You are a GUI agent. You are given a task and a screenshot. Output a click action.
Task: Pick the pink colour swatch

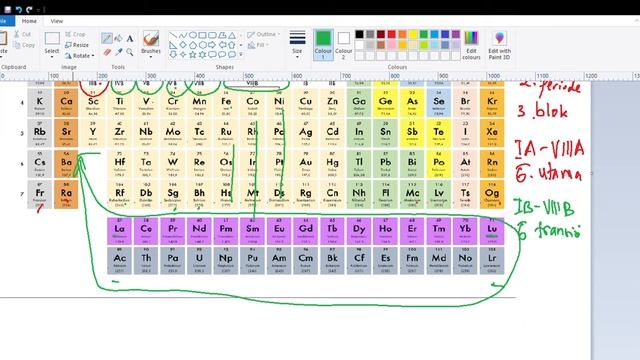coord(391,45)
